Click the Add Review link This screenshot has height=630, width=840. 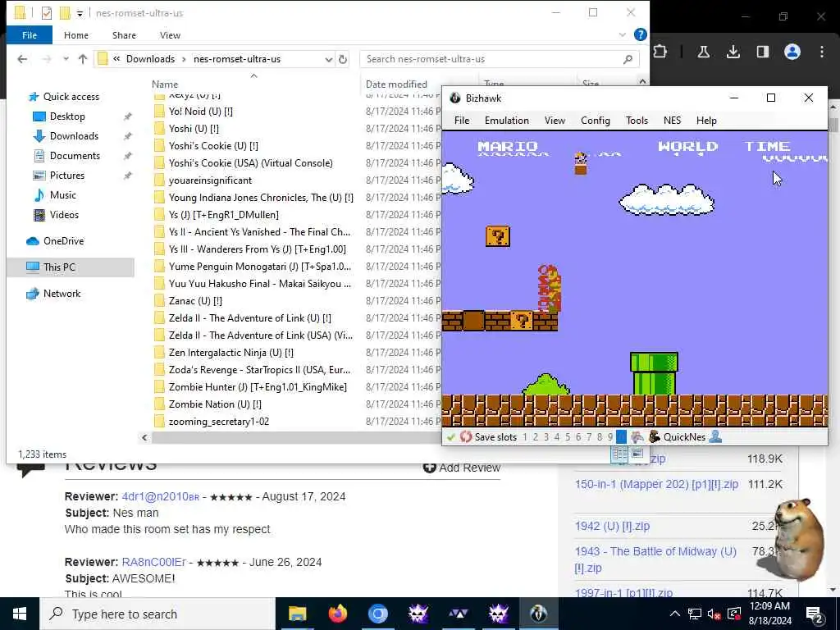coord(462,468)
